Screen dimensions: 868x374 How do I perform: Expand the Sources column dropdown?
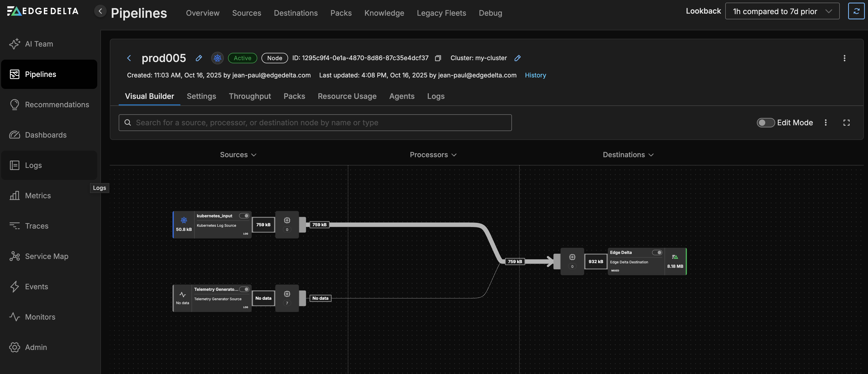point(238,155)
